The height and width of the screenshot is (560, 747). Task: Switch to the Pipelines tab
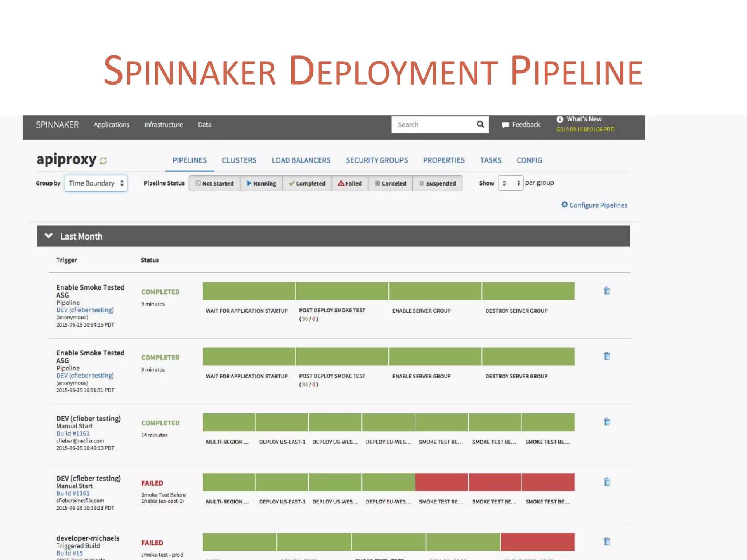pos(190,160)
